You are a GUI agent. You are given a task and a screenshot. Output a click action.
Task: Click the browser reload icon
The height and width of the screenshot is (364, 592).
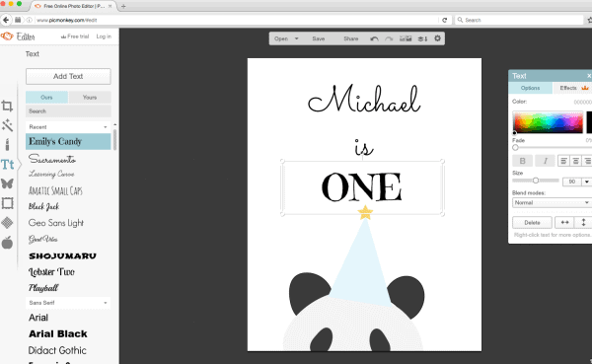(x=444, y=20)
